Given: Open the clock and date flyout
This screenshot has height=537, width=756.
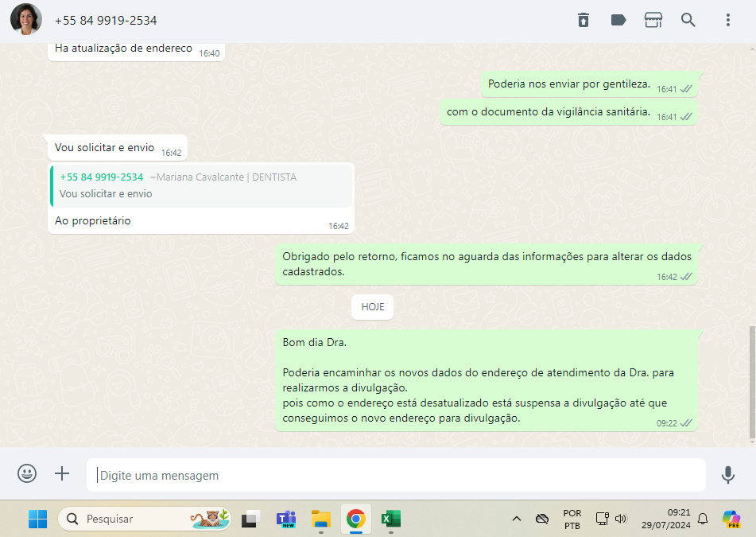Looking at the screenshot, I should click(667, 519).
